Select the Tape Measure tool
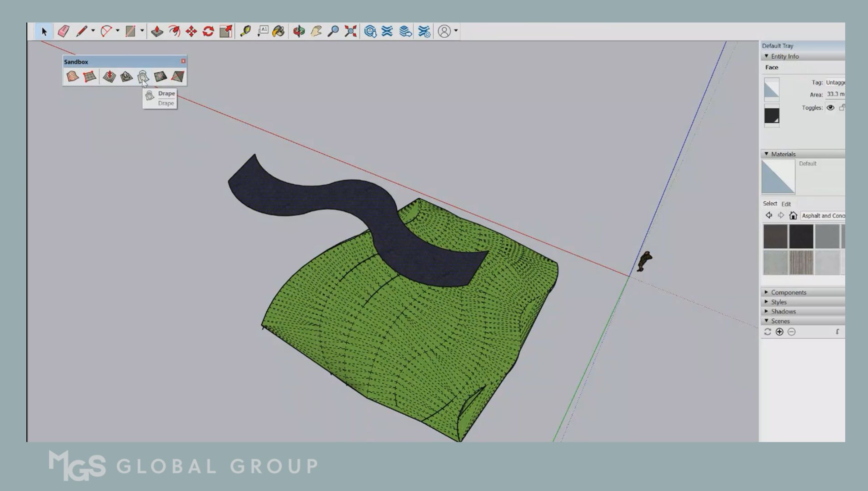The image size is (868, 491). pos(245,31)
